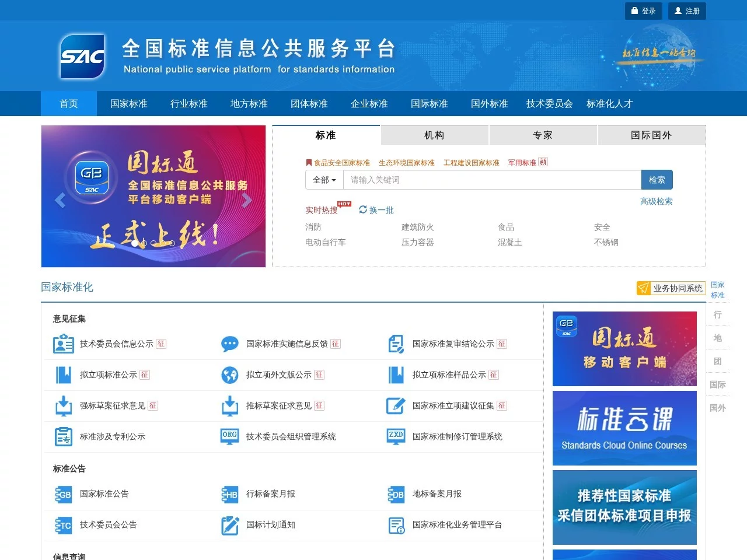Select the 国家标准 menu item
This screenshot has width=747, height=560.
click(128, 103)
